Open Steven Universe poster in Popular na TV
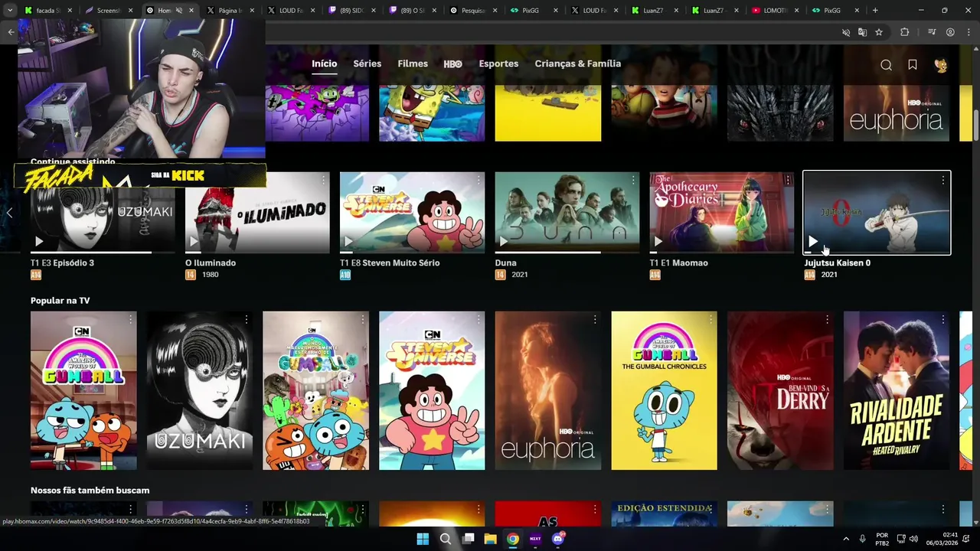Screen dimensions: 980x551 coord(432,390)
